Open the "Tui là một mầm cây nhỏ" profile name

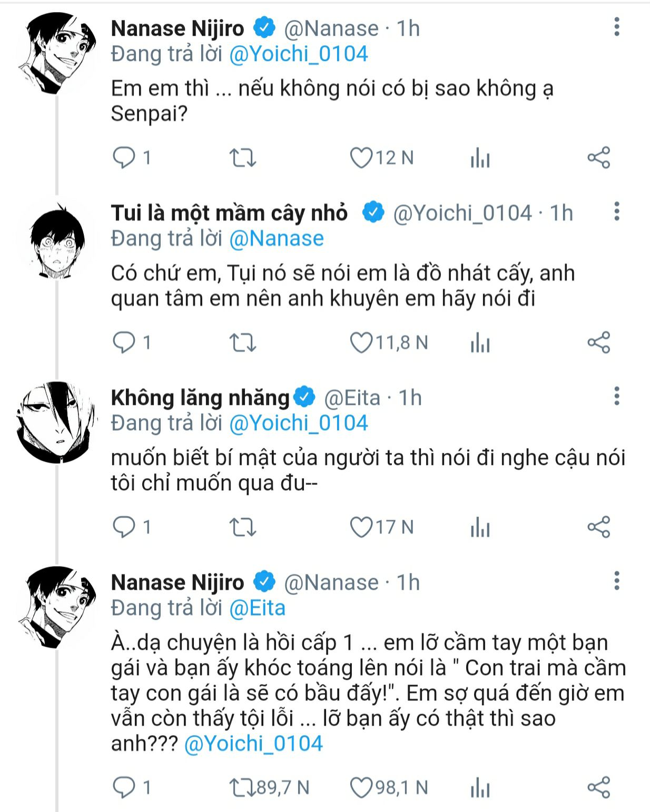pos(229,213)
